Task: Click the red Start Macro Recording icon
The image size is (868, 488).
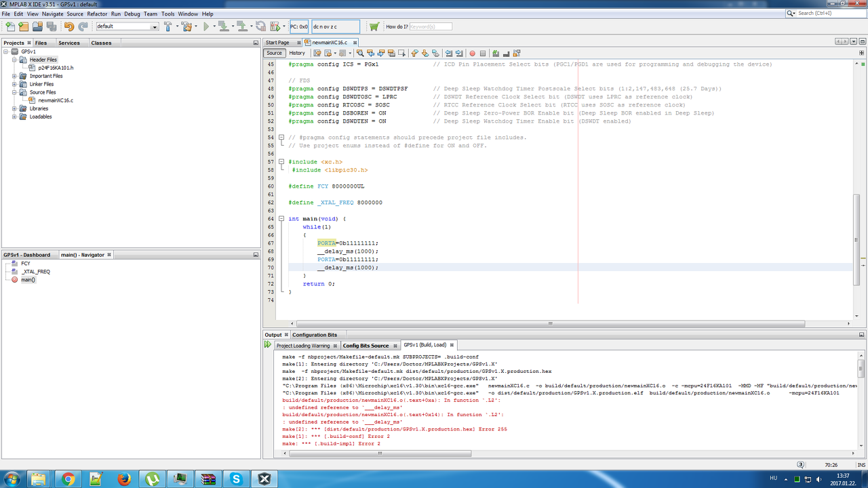Action: click(x=473, y=53)
